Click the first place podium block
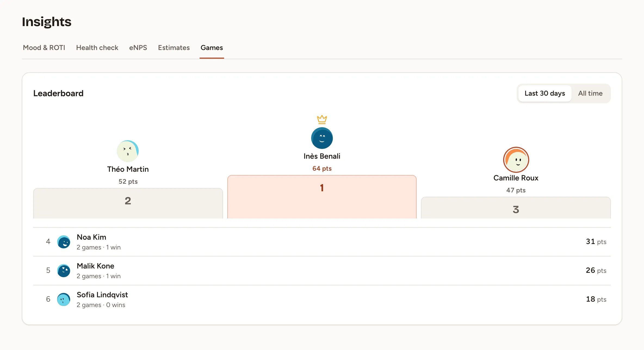Screen dimensions: 644x350 322,197
